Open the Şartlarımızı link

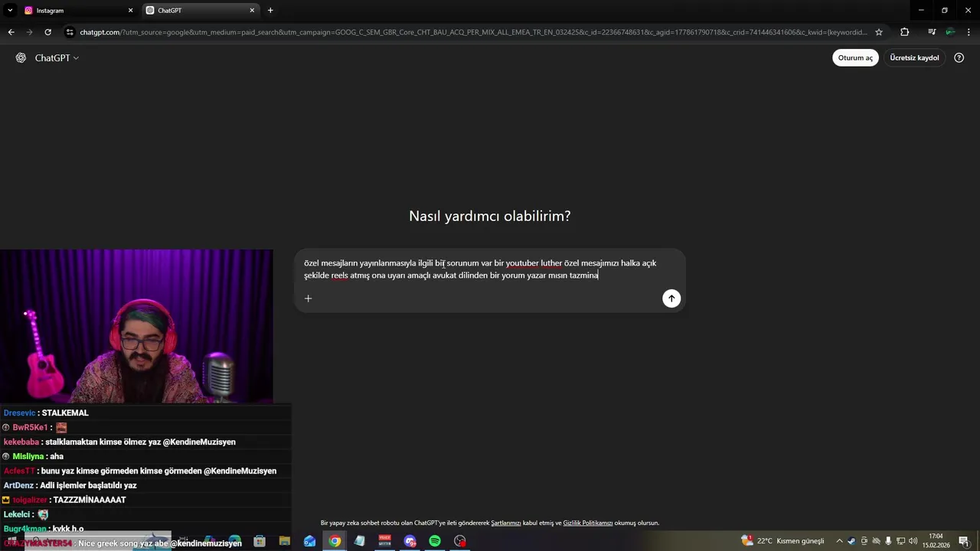pyautogui.click(x=506, y=523)
